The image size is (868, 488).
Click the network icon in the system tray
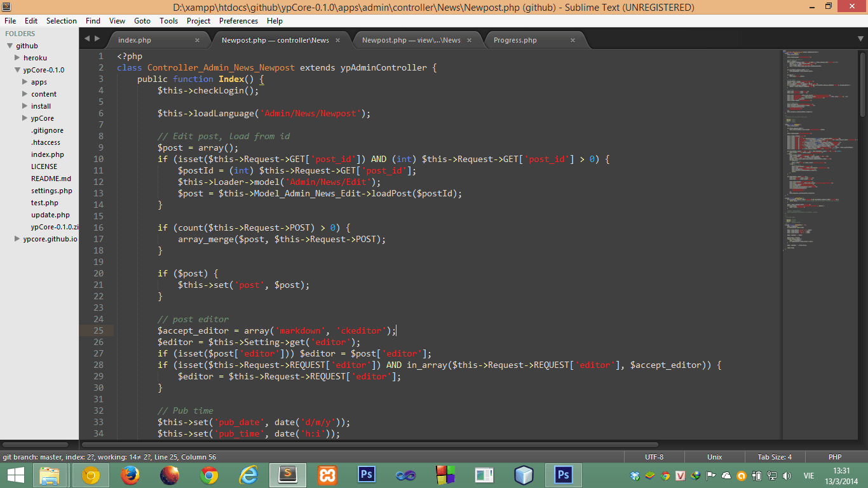[771, 475]
